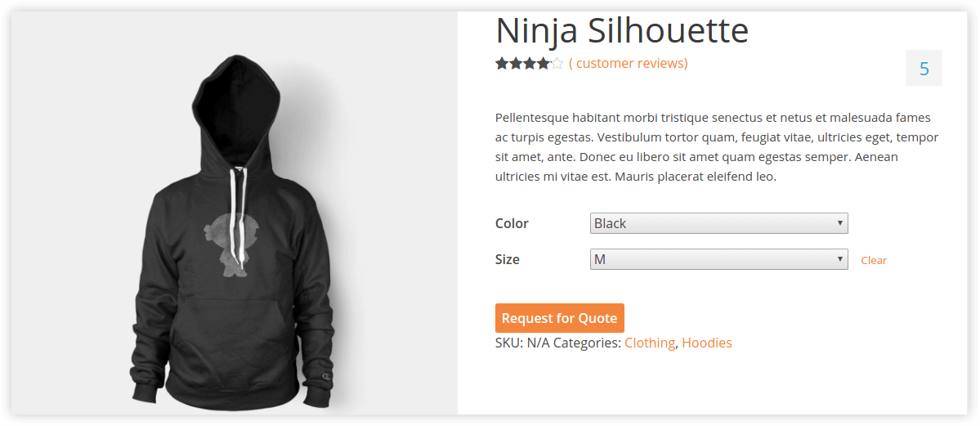The image size is (980, 426).
Task: Click the Size attribute label
Action: coord(507,259)
